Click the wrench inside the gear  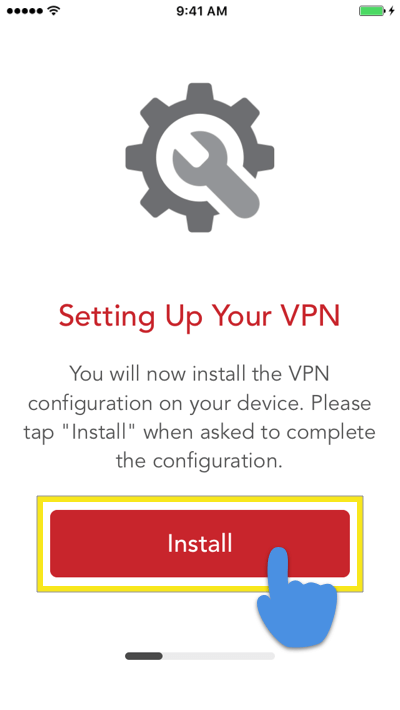[216, 175]
